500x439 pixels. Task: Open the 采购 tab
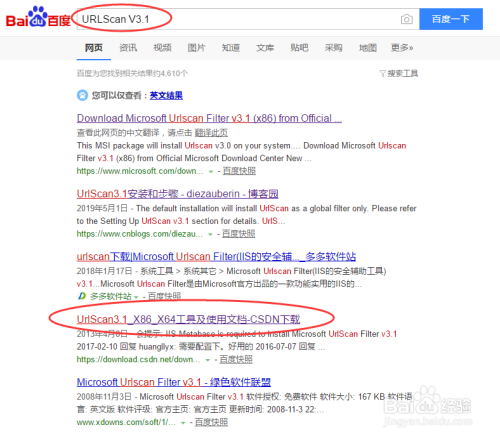pos(334,48)
